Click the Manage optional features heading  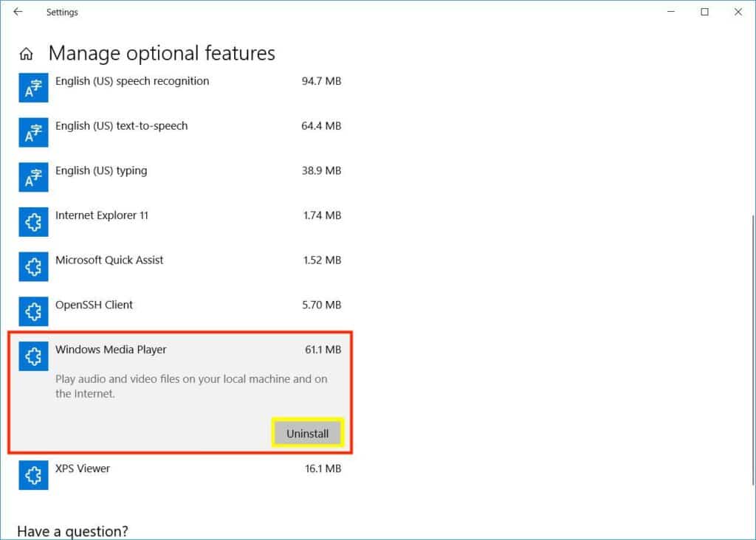tap(162, 53)
